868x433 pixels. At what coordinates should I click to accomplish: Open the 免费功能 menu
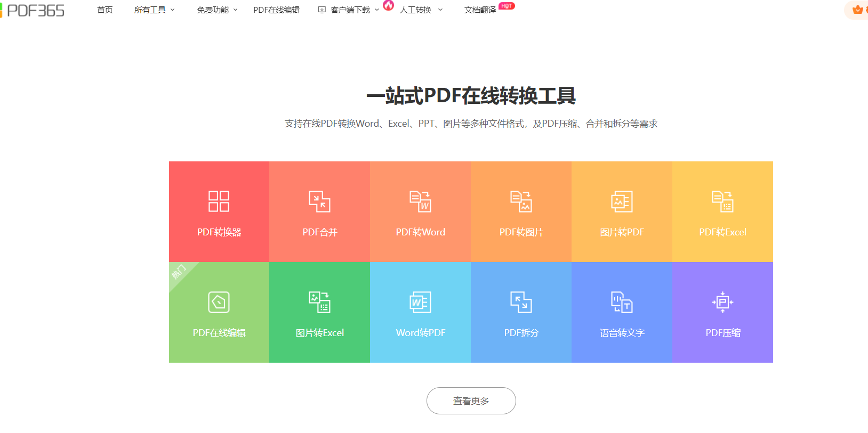coord(213,10)
